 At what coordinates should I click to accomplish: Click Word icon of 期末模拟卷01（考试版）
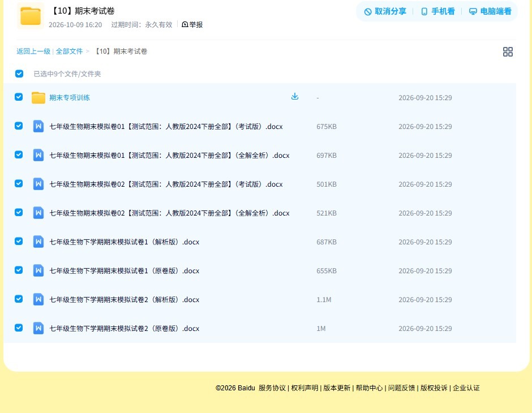point(38,127)
